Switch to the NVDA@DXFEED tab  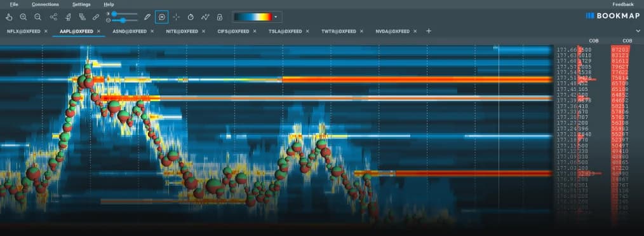392,31
